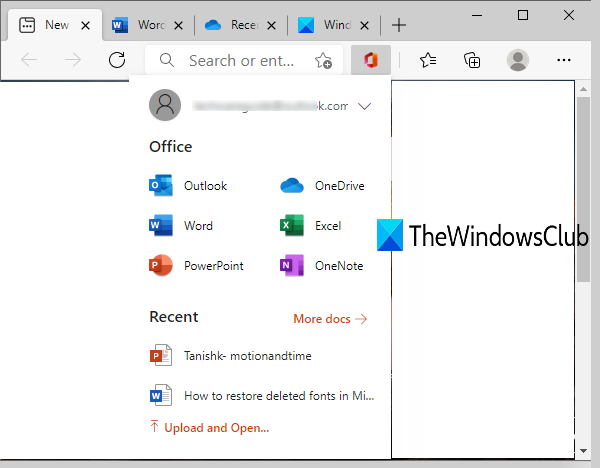Viewport: 600px width, 468px height.
Task: Close the New tab
Action: coord(85,26)
